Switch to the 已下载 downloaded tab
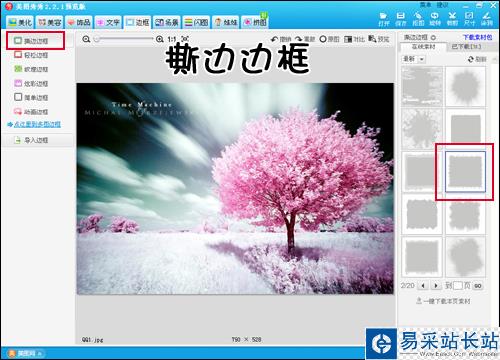Screen dimensions: 500x360 coord(466,47)
